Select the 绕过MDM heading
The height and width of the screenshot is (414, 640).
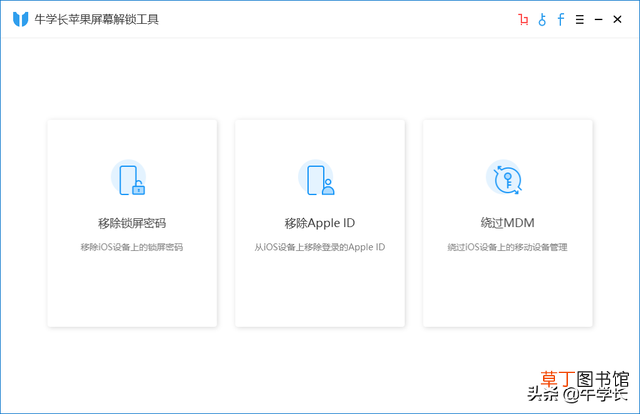point(507,223)
